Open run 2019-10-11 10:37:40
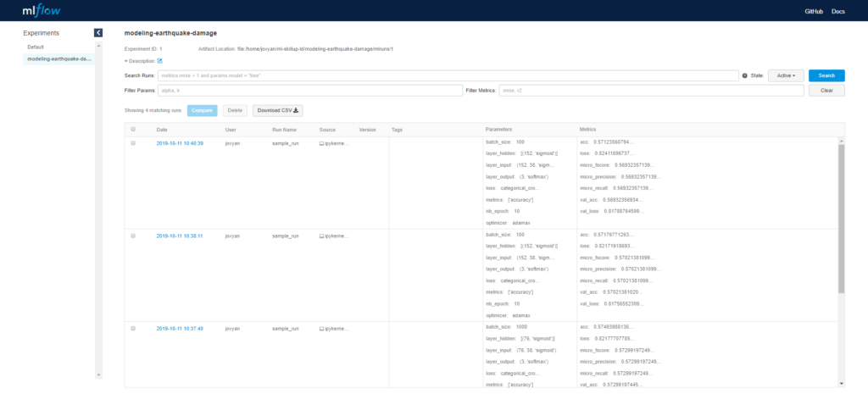This screenshot has width=868, height=394. 180,328
